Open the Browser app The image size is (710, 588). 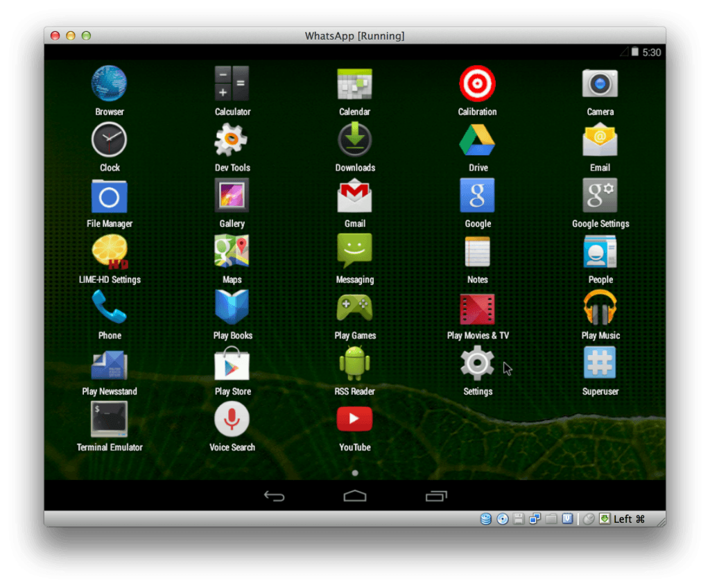[x=109, y=84]
